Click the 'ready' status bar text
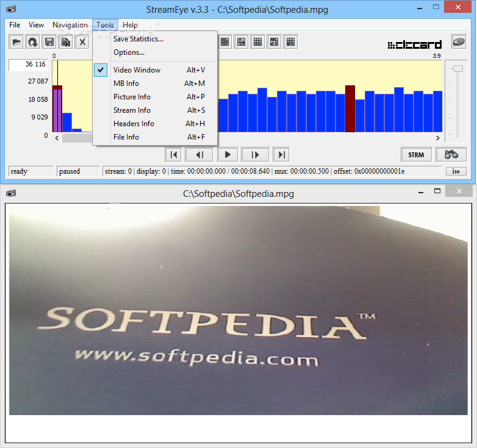 pyautogui.click(x=19, y=171)
